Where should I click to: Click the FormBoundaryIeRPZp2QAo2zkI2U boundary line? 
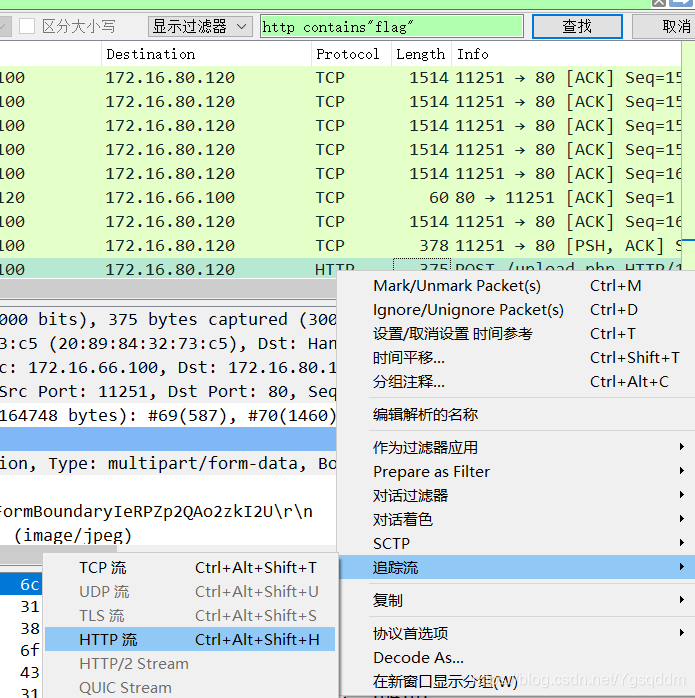pyautogui.click(x=168, y=512)
